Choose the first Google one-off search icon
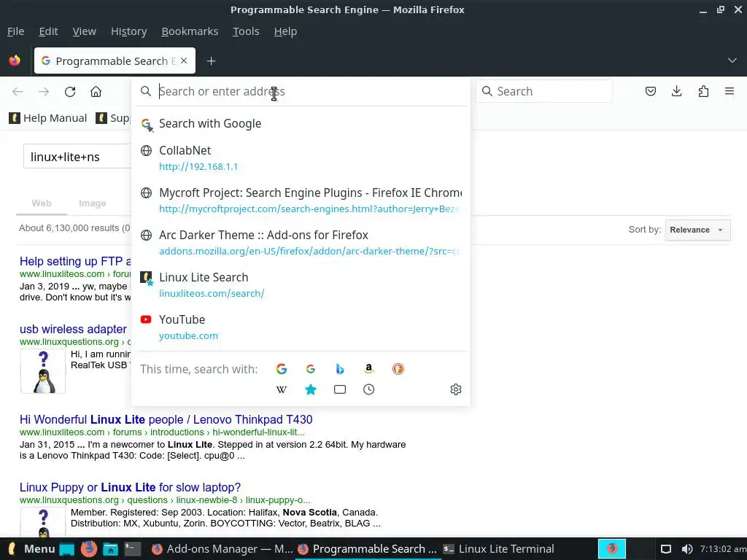Image resolution: width=747 pixels, height=560 pixels. pos(282,368)
